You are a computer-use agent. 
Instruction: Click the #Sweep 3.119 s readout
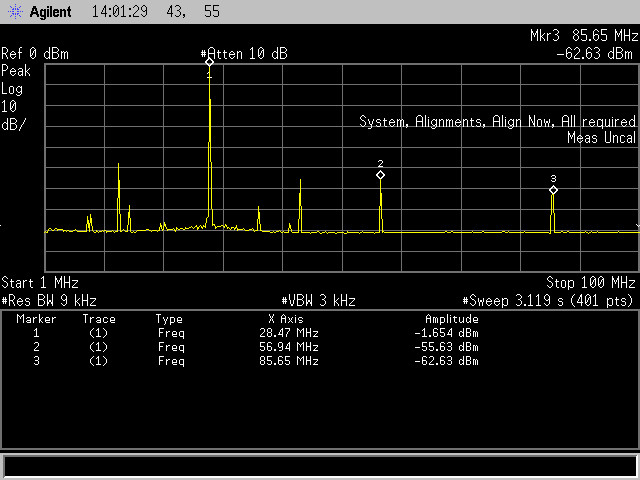pyautogui.click(x=548, y=301)
